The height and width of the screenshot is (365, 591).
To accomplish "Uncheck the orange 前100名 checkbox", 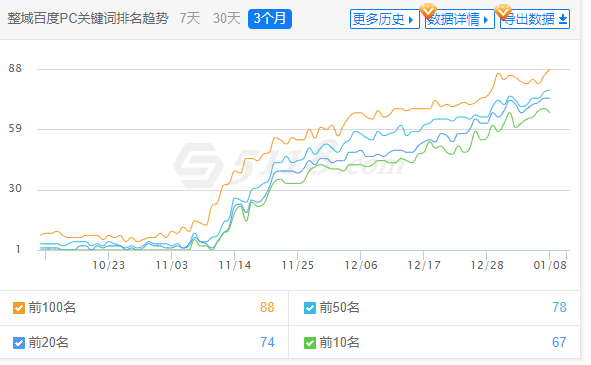I will click(x=19, y=308).
